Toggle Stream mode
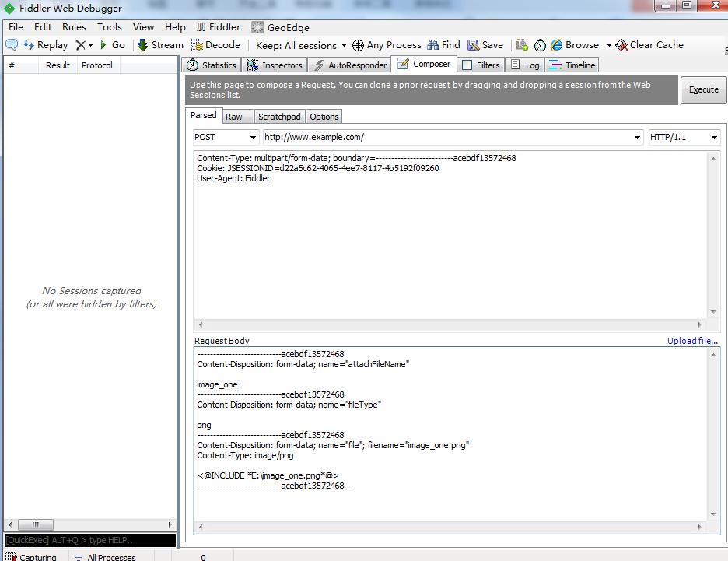The image size is (728, 561). click(x=161, y=45)
